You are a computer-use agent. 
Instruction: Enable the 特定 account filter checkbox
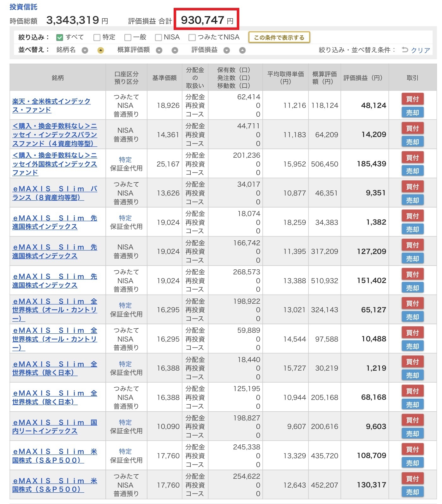pyautogui.click(x=97, y=38)
